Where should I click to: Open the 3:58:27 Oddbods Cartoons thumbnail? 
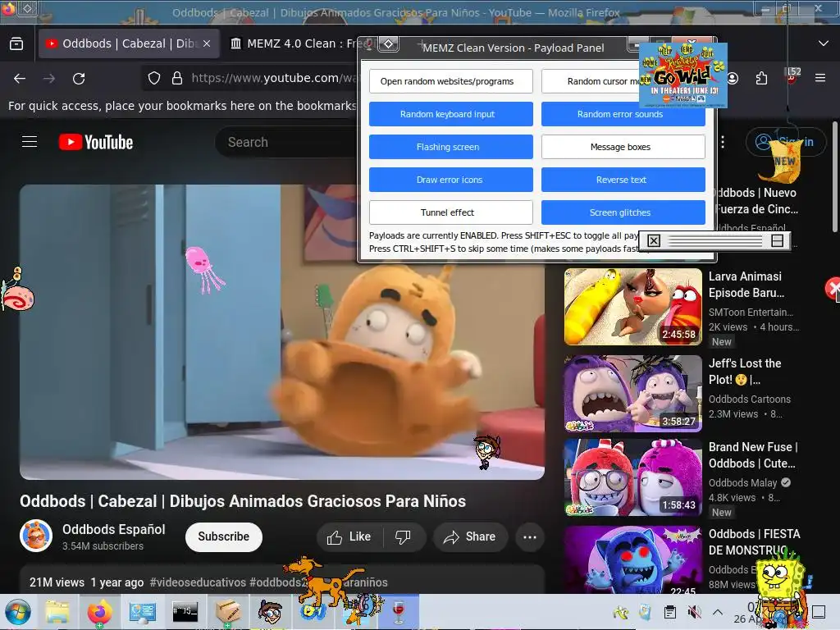[x=632, y=394]
